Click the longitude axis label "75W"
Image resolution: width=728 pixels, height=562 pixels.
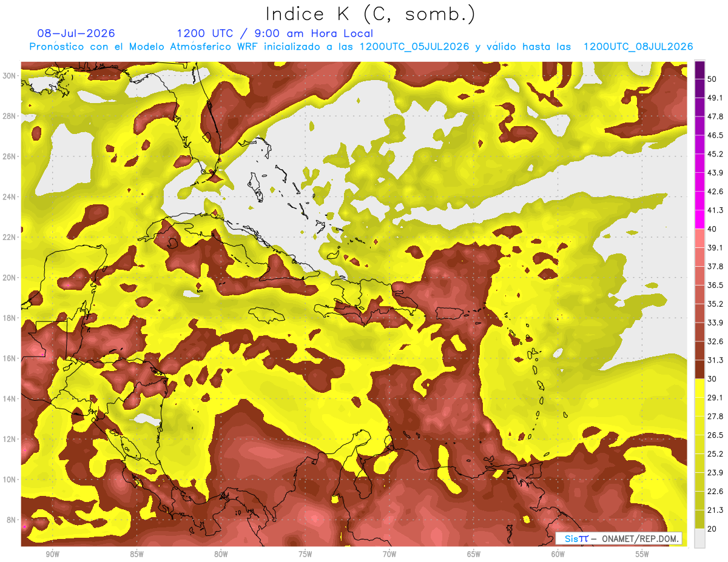point(305,554)
